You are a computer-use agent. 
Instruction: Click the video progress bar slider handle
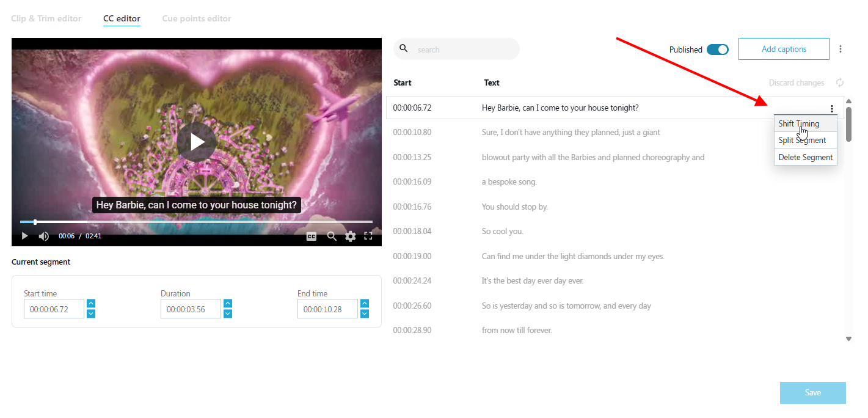35,222
